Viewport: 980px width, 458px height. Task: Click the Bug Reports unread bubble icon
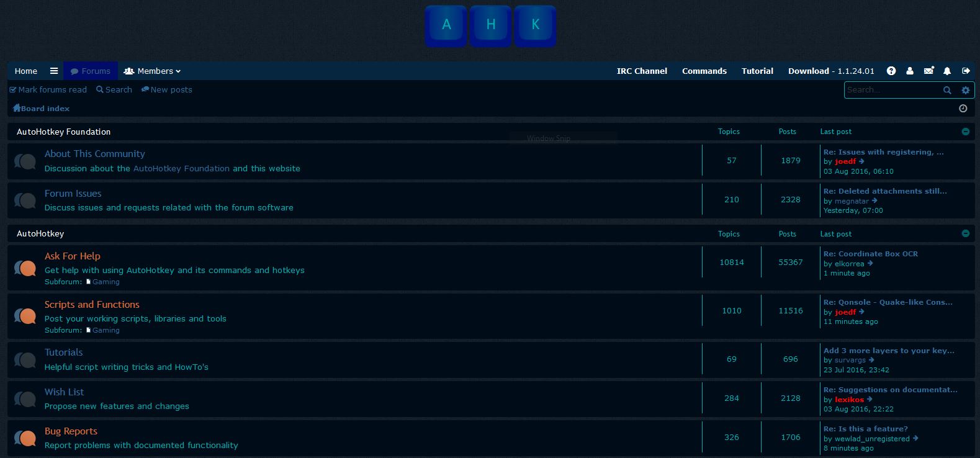(x=25, y=438)
